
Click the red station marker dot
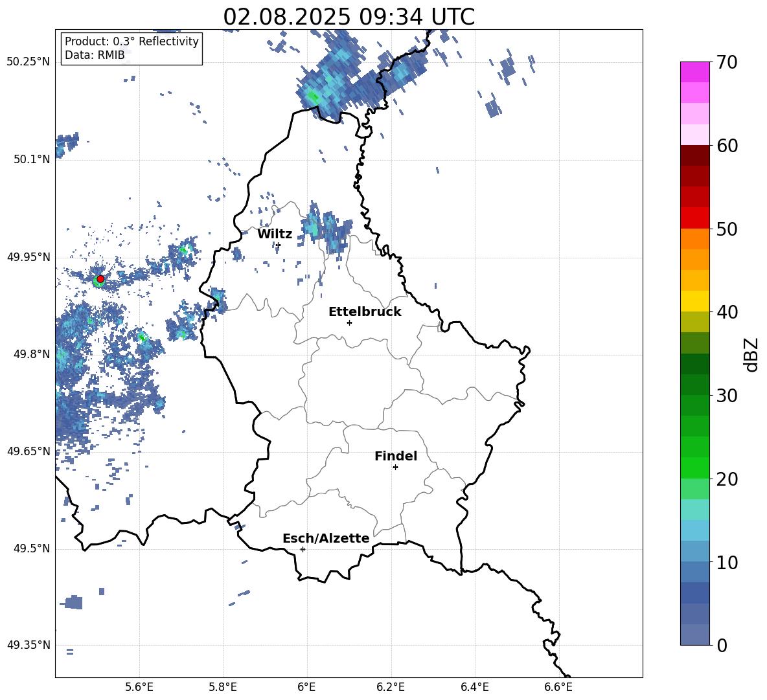[100, 279]
